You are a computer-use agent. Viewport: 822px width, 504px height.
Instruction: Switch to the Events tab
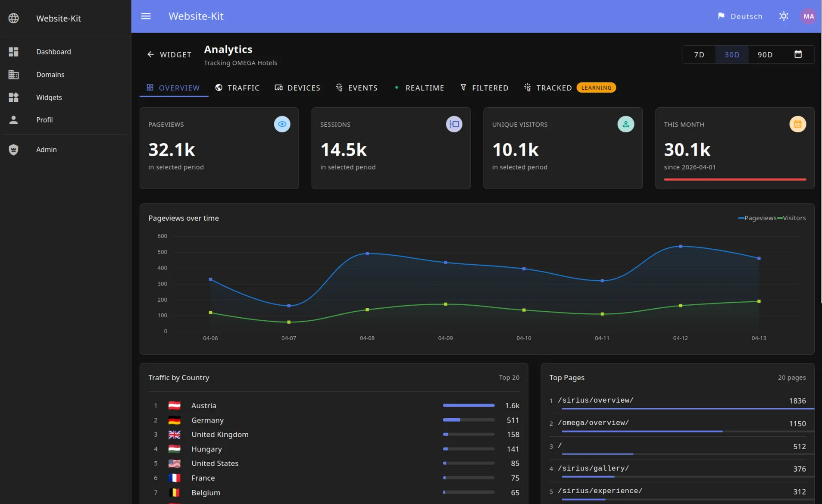356,88
